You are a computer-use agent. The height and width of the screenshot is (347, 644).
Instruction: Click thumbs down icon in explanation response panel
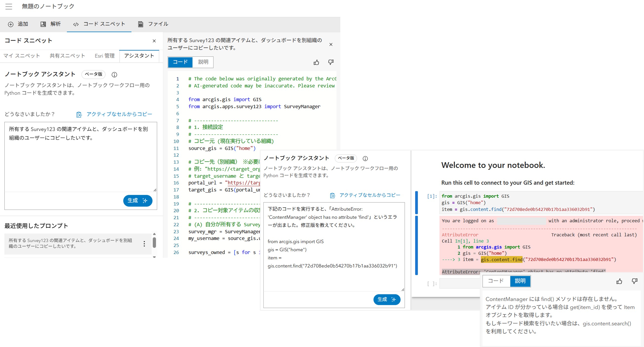click(x=634, y=281)
